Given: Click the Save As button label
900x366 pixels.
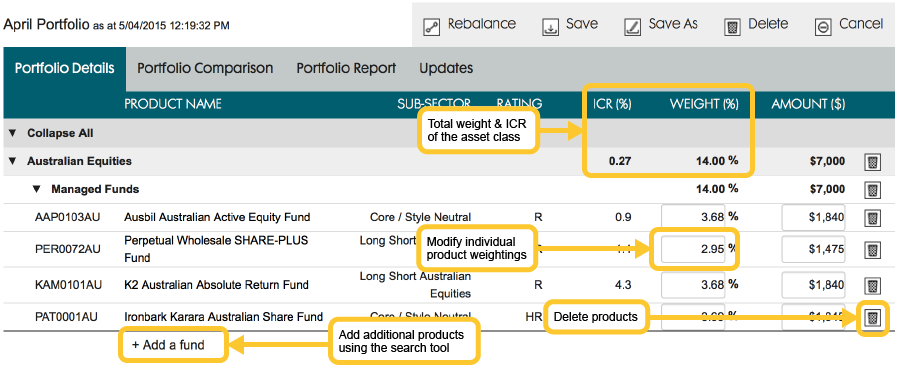Looking at the screenshot, I should point(673,24).
